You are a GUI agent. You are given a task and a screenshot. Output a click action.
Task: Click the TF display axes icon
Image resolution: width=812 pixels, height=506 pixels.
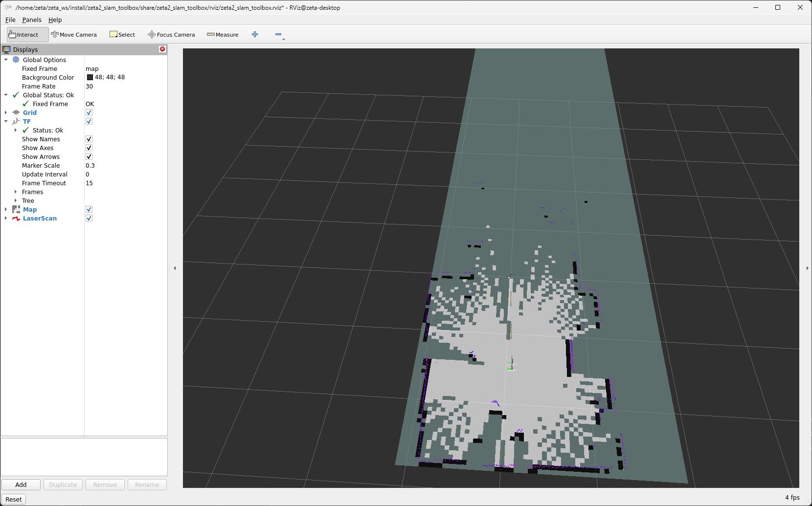[x=16, y=121]
